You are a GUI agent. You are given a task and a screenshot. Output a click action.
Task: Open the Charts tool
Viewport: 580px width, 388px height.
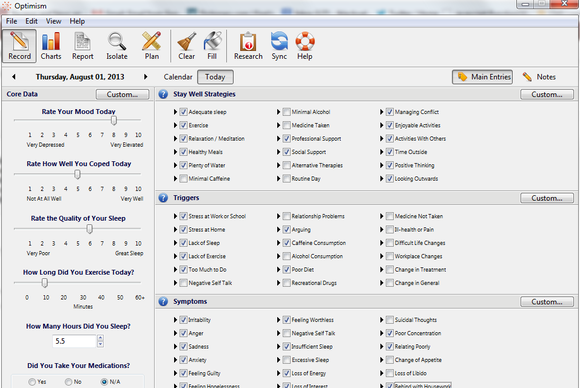click(x=51, y=46)
